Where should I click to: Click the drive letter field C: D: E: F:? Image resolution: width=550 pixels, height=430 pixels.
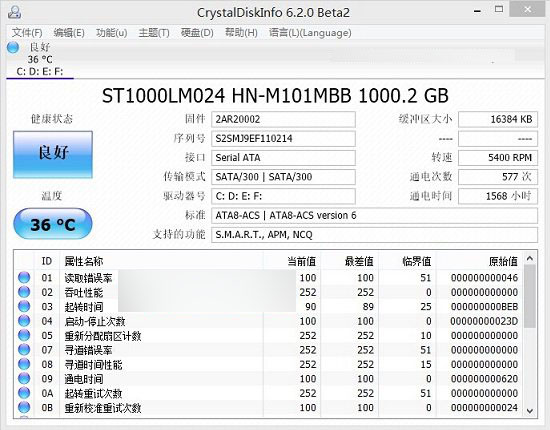(x=283, y=196)
